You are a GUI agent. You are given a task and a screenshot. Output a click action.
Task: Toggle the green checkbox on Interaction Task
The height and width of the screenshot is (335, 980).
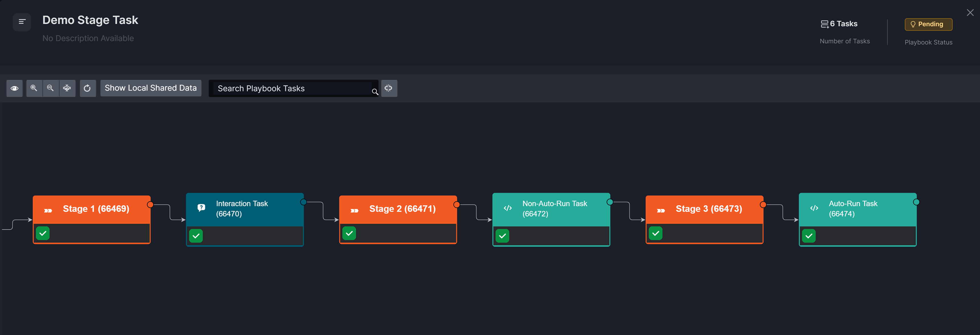point(196,236)
